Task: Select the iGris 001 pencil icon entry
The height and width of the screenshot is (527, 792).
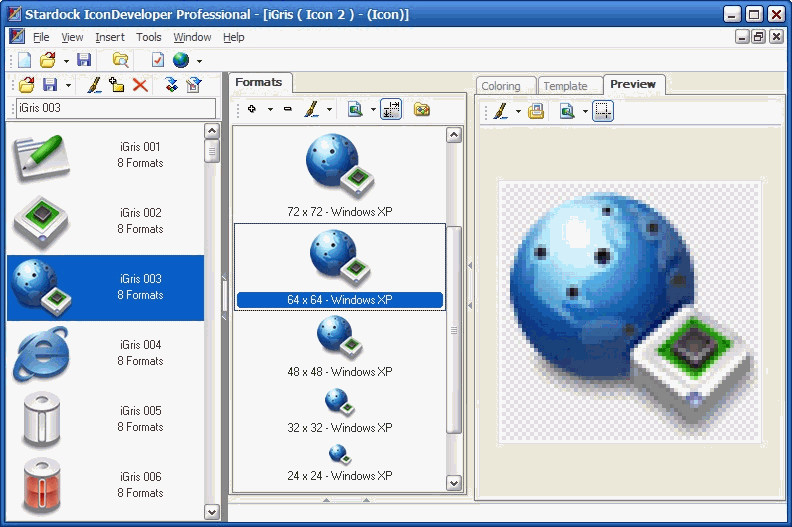Action: tap(106, 156)
